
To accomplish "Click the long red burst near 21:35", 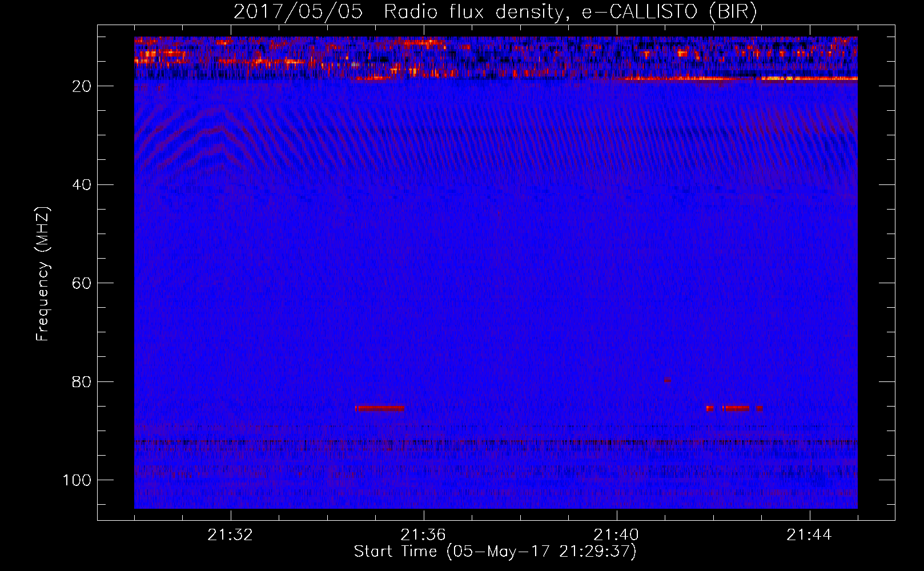I will pos(379,408).
